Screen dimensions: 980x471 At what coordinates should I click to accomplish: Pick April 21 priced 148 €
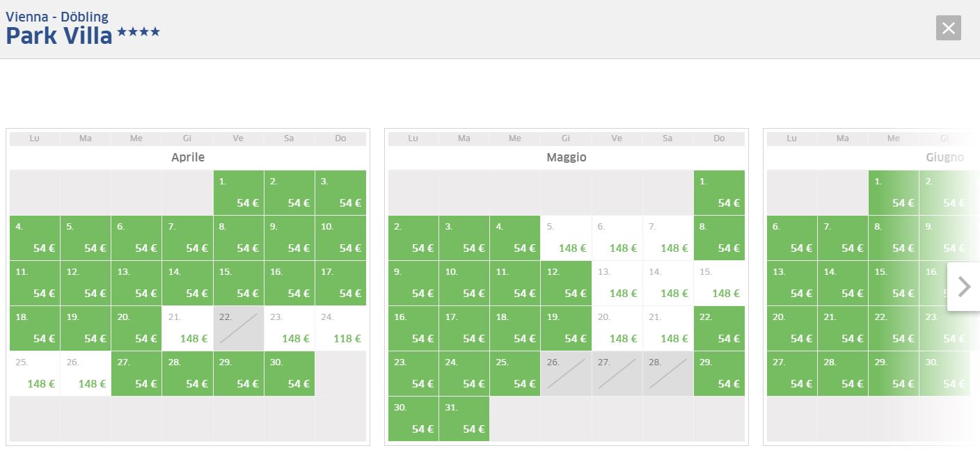click(x=188, y=328)
